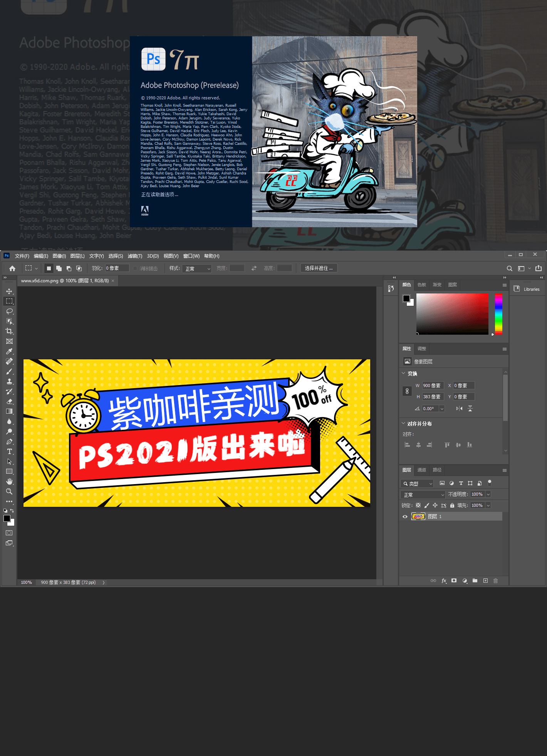Add layer style via fx icon
The image size is (547, 756).
point(444,581)
